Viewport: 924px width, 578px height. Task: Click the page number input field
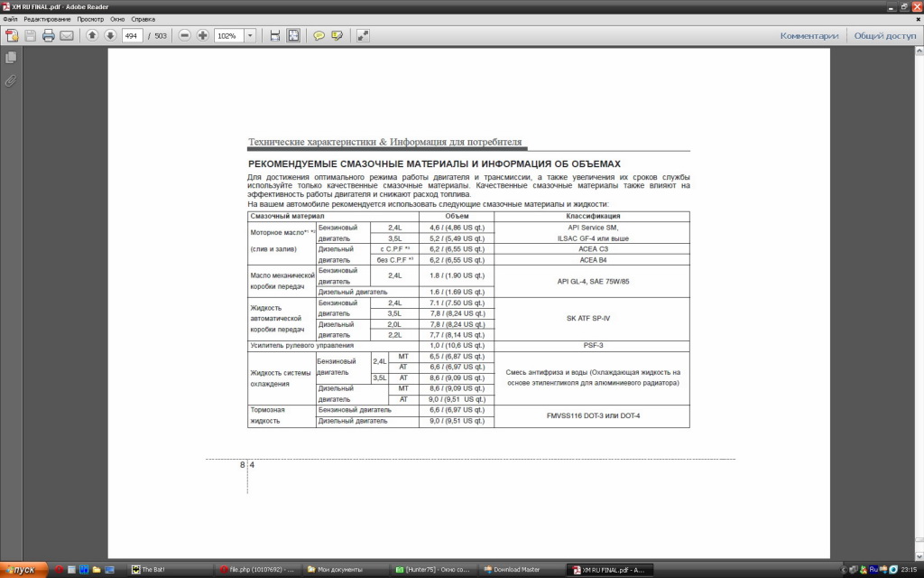134,35
